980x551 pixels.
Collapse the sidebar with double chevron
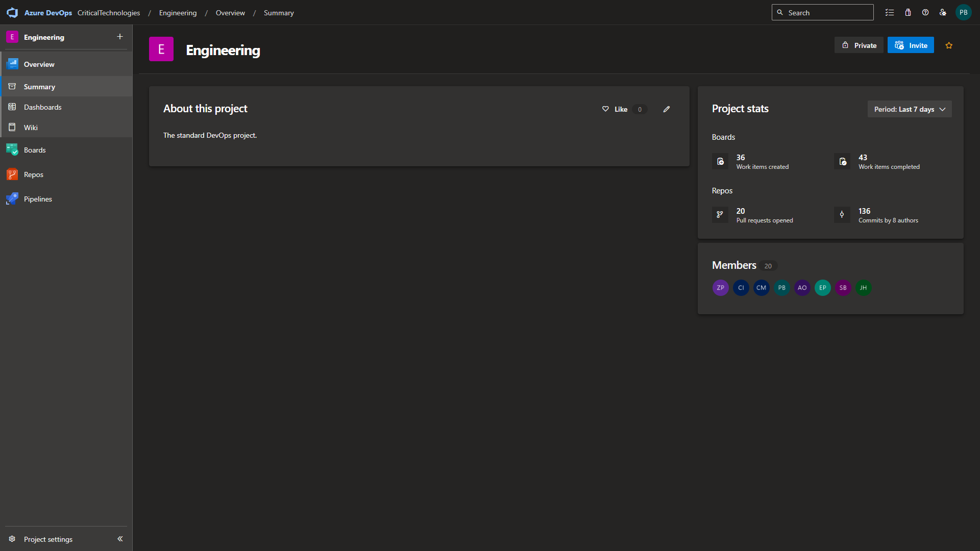pyautogui.click(x=120, y=539)
